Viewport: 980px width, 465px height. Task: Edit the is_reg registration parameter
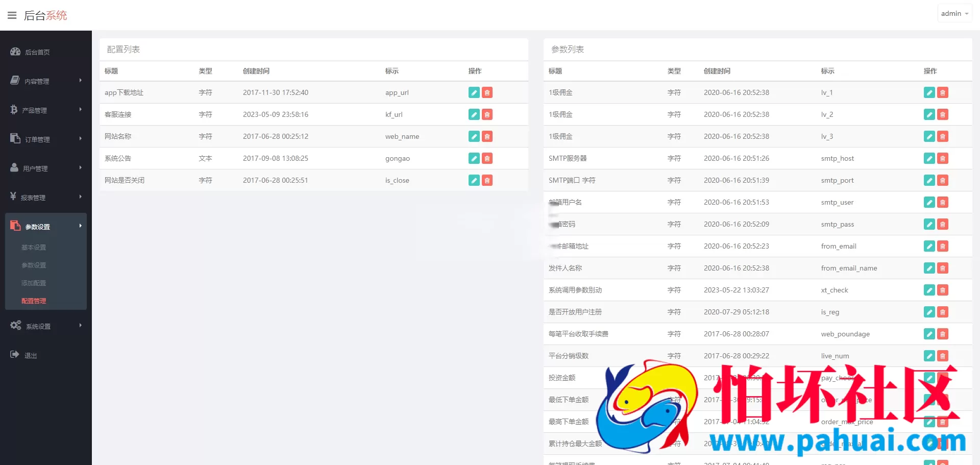(x=929, y=312)
